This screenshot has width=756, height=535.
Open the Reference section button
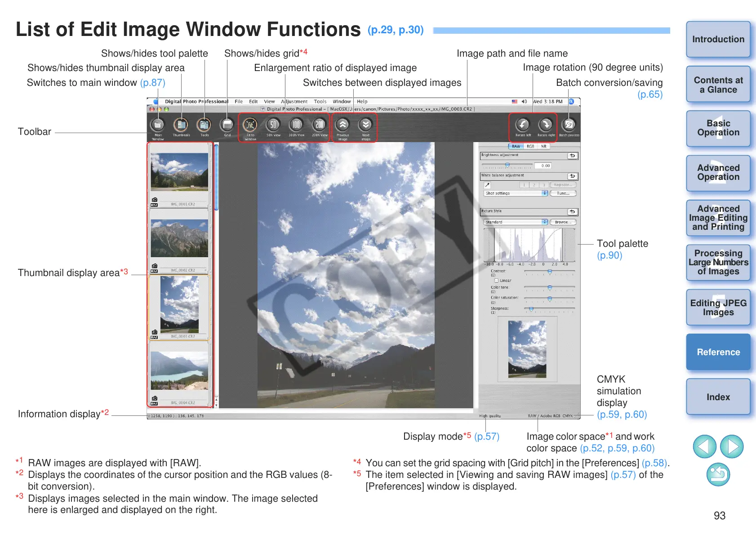point(718,352)
